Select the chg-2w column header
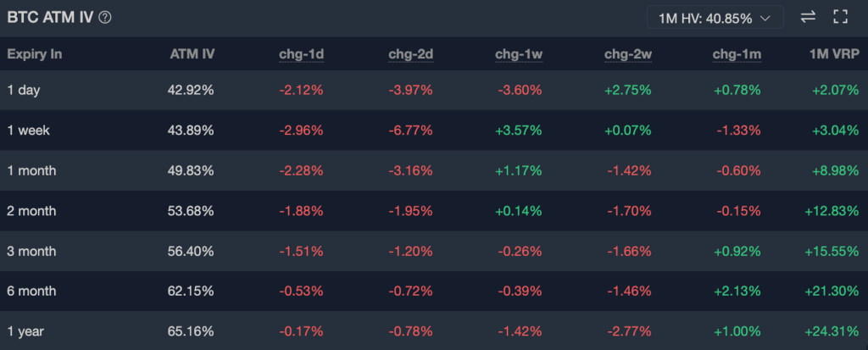Image resolution: width=868 pixels, height=350 pixels. [x=627, y=55]
